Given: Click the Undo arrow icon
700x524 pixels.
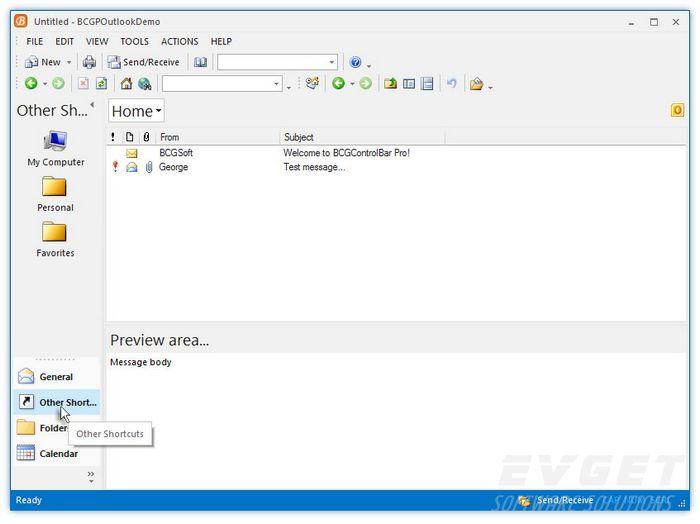Looking at the screenshot, I should click(452, 83).
